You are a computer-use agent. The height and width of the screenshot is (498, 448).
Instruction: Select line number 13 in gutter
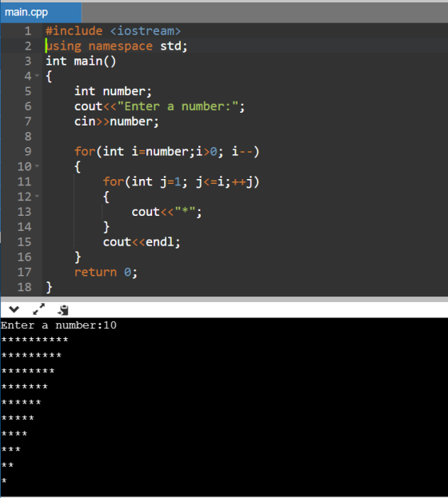[x=25, y=212]
